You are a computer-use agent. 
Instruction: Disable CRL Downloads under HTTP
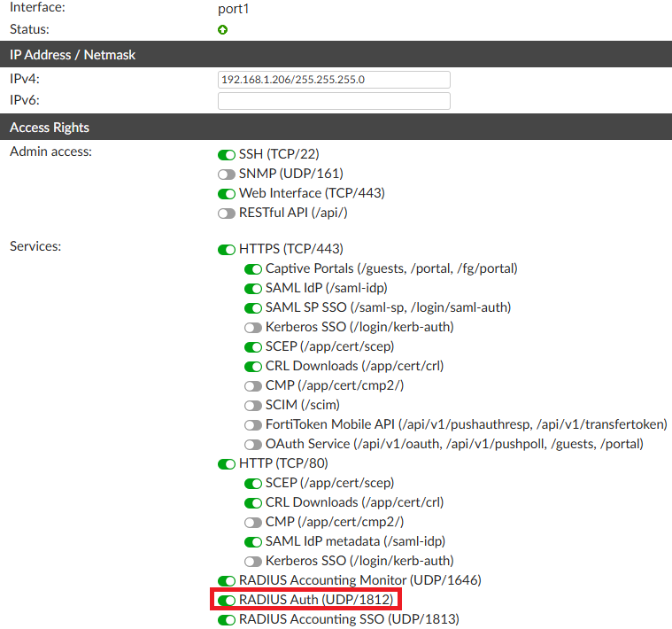pos(253,503)
